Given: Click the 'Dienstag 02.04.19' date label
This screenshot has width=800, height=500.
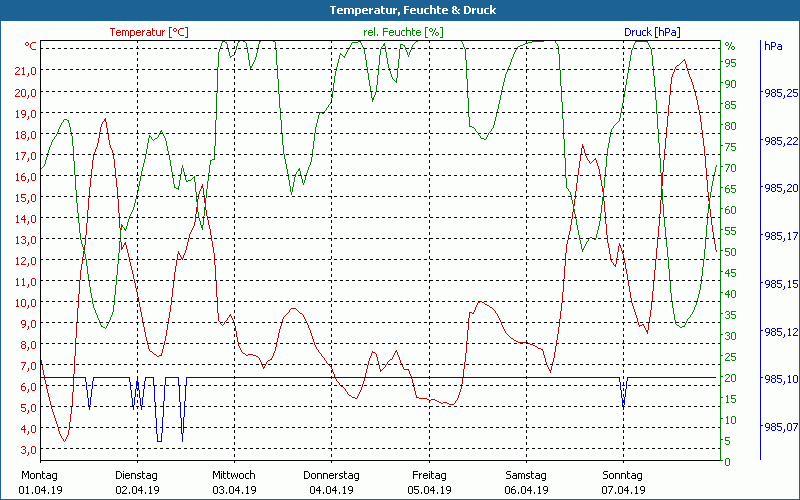Looking at the screenshot, I should point(137,483).
